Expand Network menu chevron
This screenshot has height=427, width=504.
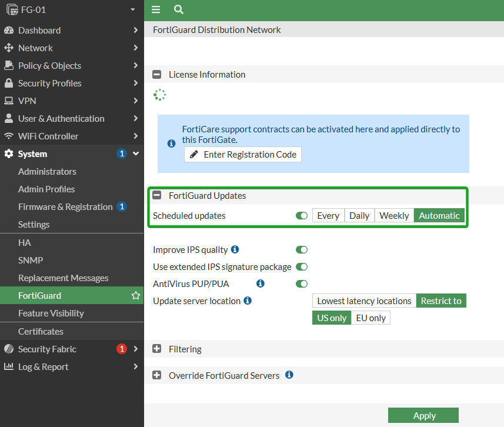pos(136,48)
